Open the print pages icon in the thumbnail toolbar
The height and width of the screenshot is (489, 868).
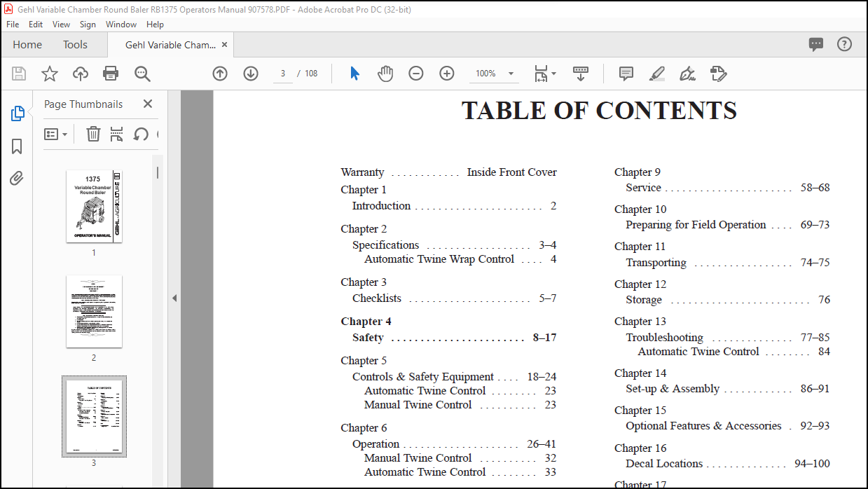point(117,134)
